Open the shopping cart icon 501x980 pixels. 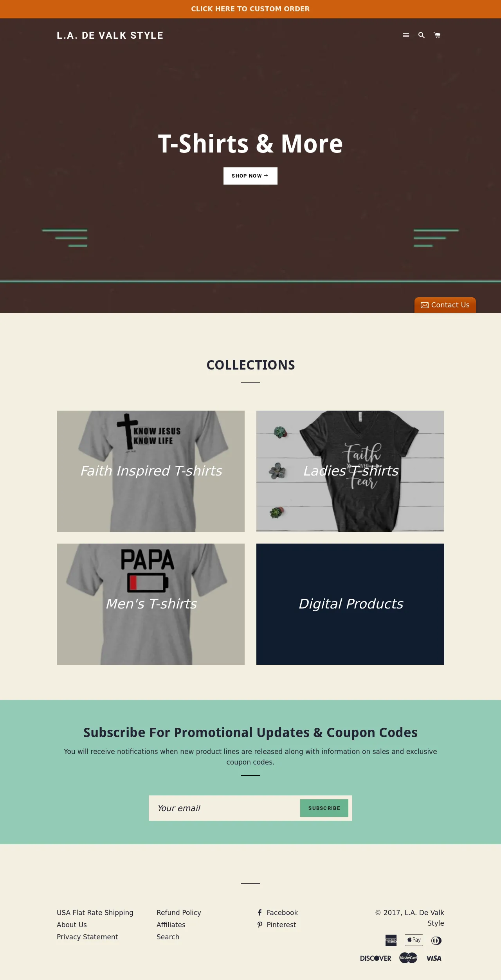(x=437, y=35)
